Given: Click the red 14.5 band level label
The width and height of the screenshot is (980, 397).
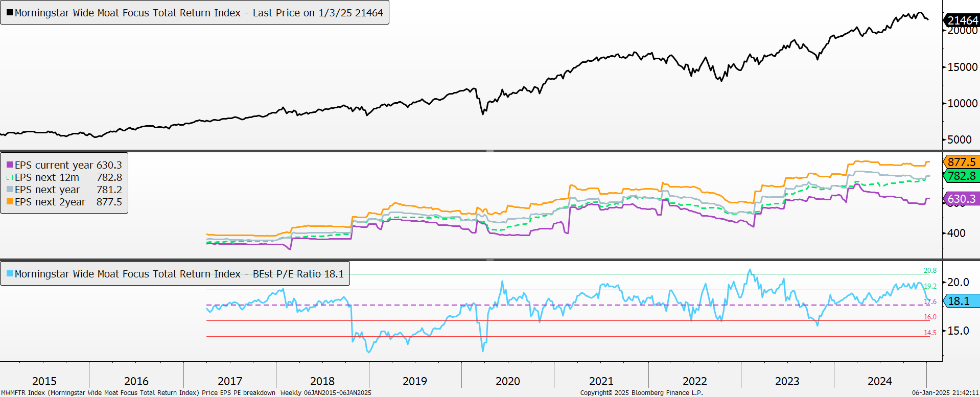Looking at the screenshot, I should [x=930, y=333].
